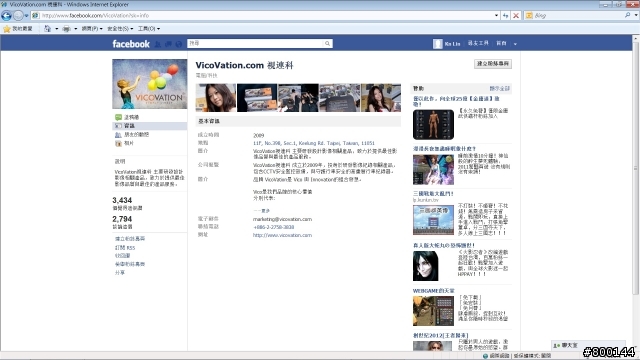Click the Refresh icon next to address bar
Image resolution: width=640 pixels, height=360 pixels.
click(x=505, y=16)
